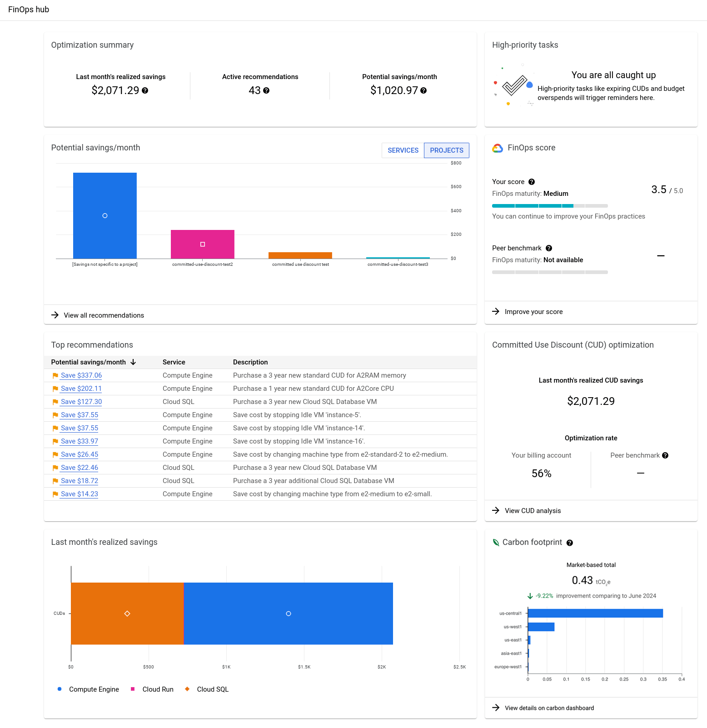
Task: Click View all recommendations
Action: pyautogui.click(x=104, y=315)
